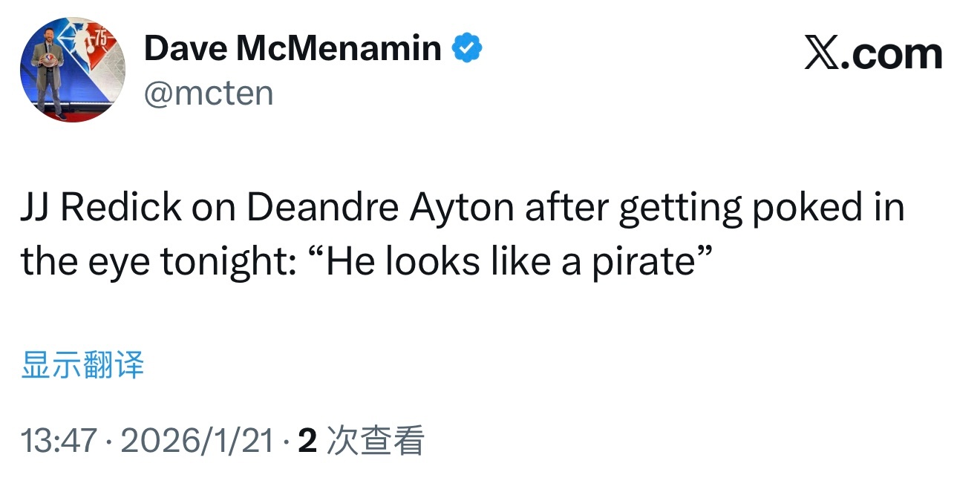The width and height of the screenshot is (980, 492).
Task: Click the @mcten handle
Action: (x=209, y=94)
